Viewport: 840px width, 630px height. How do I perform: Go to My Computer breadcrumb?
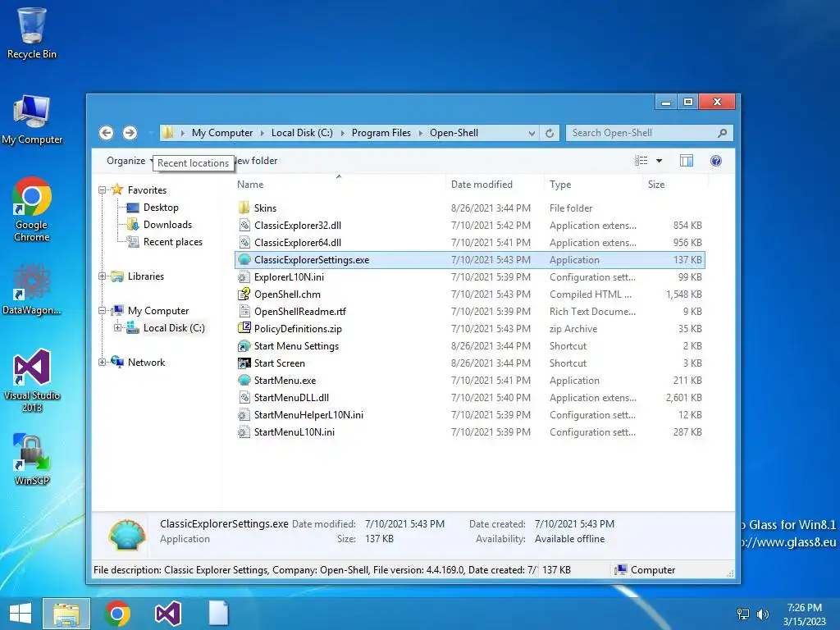point(222,133)
